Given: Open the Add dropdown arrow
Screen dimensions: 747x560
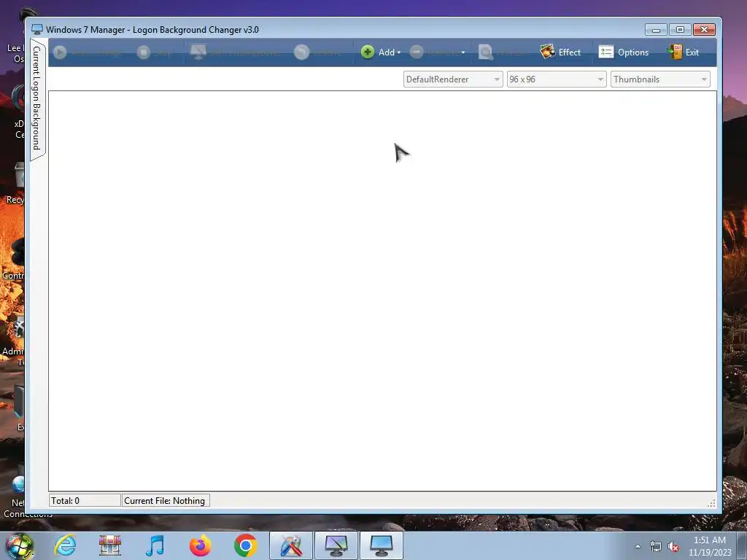Looking at the screenshot, I should point(399,52).
